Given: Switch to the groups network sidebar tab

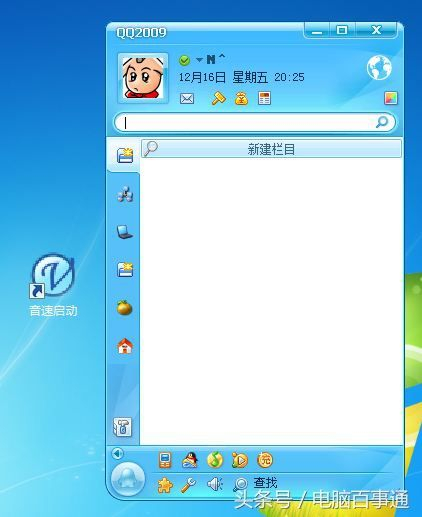Looking at the screenshot, I should (125, 194).
